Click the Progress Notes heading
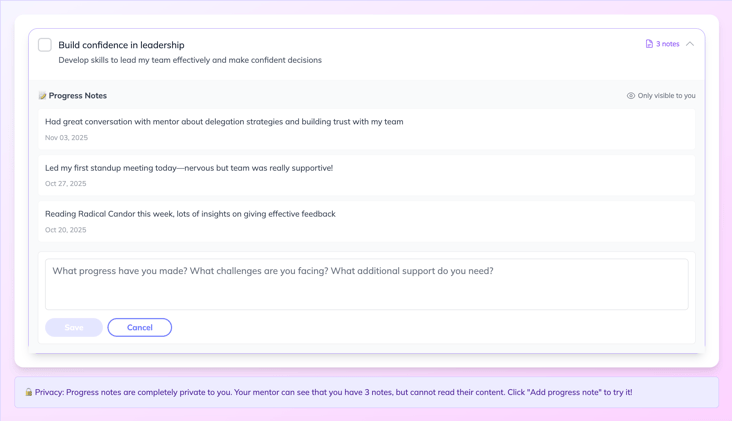This screenshot has height=421, width=732. (77, 96)
